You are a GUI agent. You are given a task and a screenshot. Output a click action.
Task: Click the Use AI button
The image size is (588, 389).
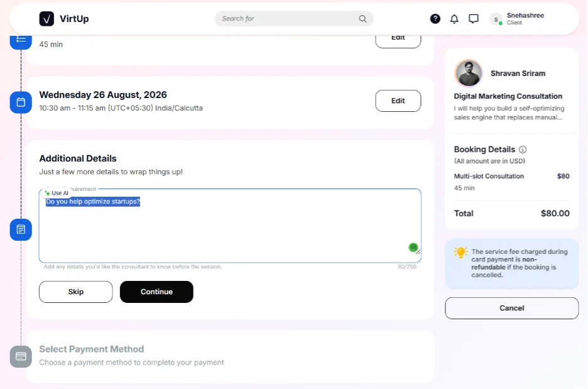click(57, 193)
